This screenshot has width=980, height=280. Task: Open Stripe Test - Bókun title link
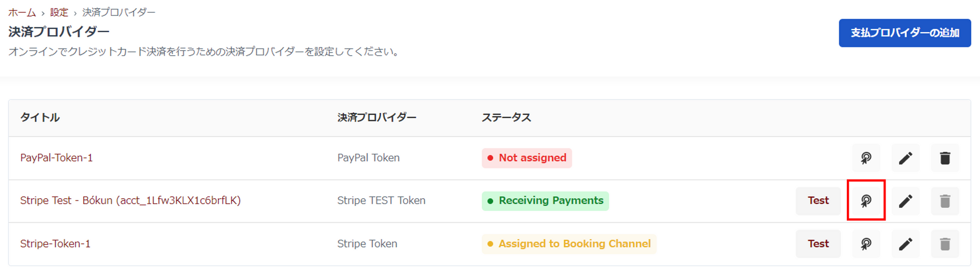point(130,200)
